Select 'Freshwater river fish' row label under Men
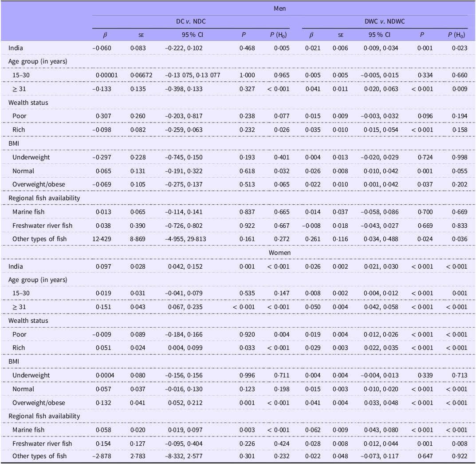The image size is (476, 464). coord(42,226)
